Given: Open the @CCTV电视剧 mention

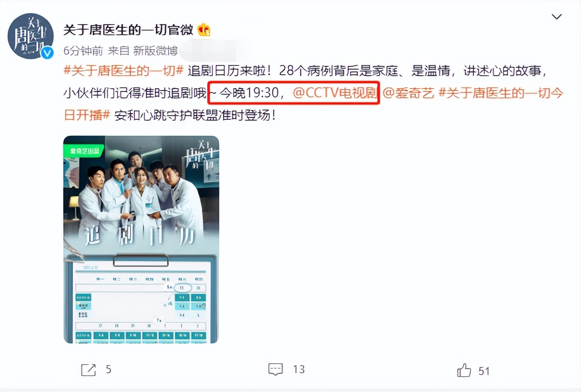Looking at the screenshot, I should (335, 93).
